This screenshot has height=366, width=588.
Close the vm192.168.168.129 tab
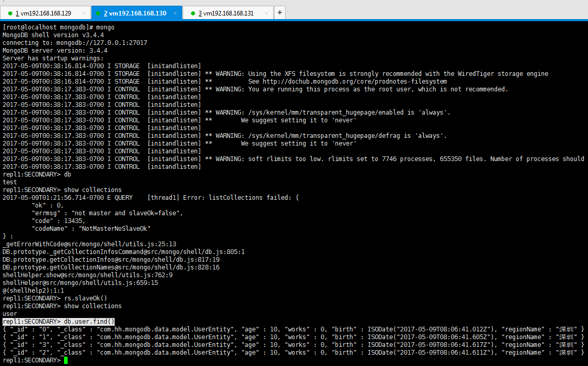click(84, 13)
